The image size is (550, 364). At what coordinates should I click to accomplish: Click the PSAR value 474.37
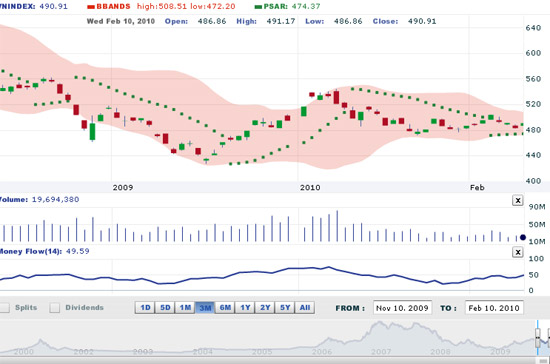click(x=306, y=6)
